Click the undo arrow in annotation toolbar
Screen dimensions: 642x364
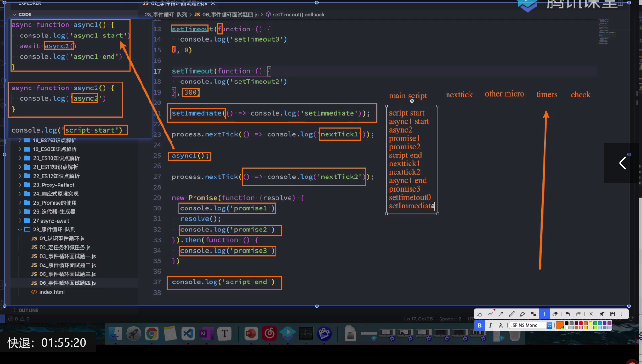(x=567, y=314)
